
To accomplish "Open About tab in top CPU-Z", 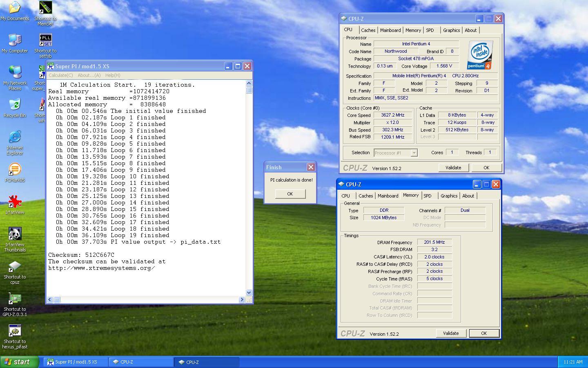I will tap(470, 30).
